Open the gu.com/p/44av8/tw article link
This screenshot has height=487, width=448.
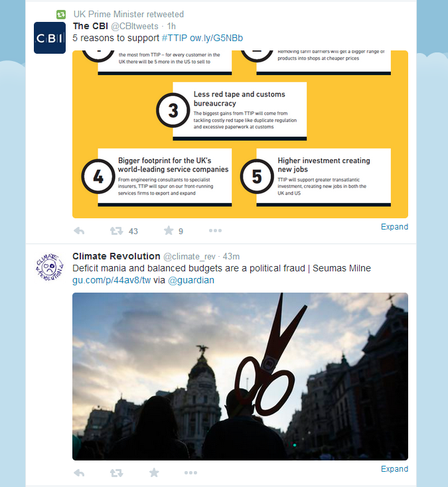click(112, 280)
